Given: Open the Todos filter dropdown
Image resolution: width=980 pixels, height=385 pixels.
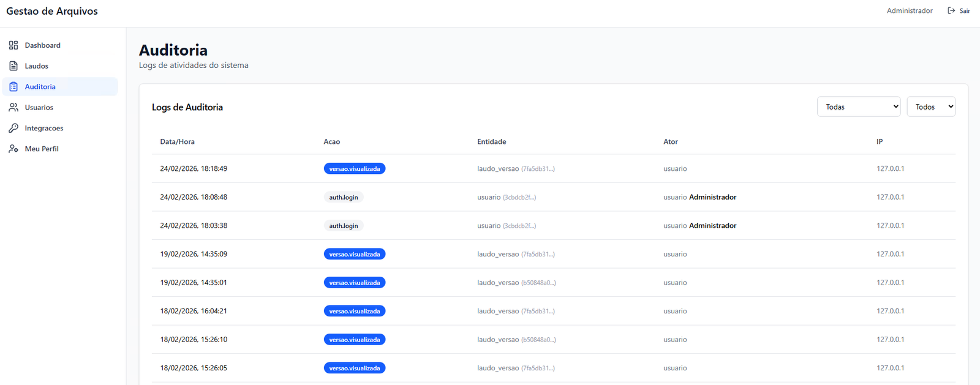Looking at the screenshot, I should click(x=930, y=107).
